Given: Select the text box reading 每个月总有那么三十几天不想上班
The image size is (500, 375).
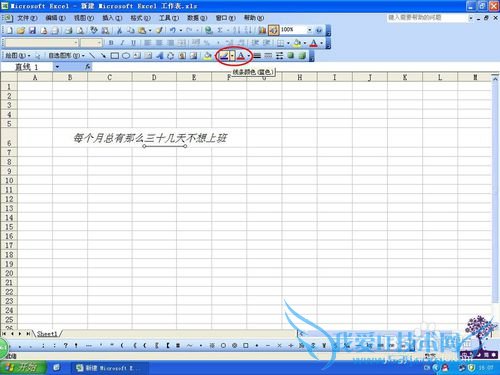Looking at the screenshot, I should point(150,138).
